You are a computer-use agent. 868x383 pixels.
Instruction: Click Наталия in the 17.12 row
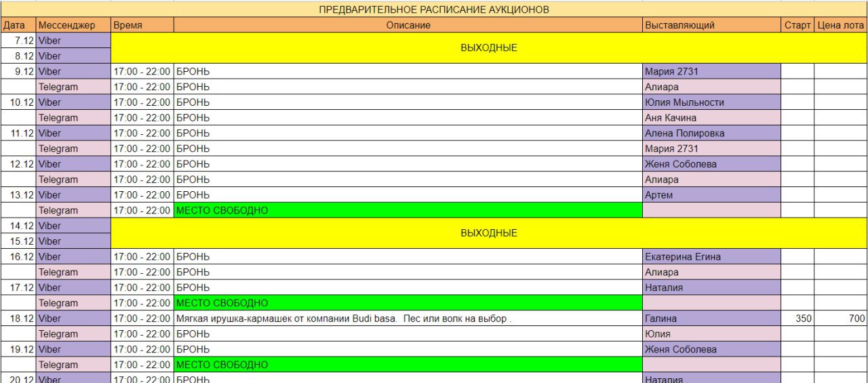tap(712, 287)
